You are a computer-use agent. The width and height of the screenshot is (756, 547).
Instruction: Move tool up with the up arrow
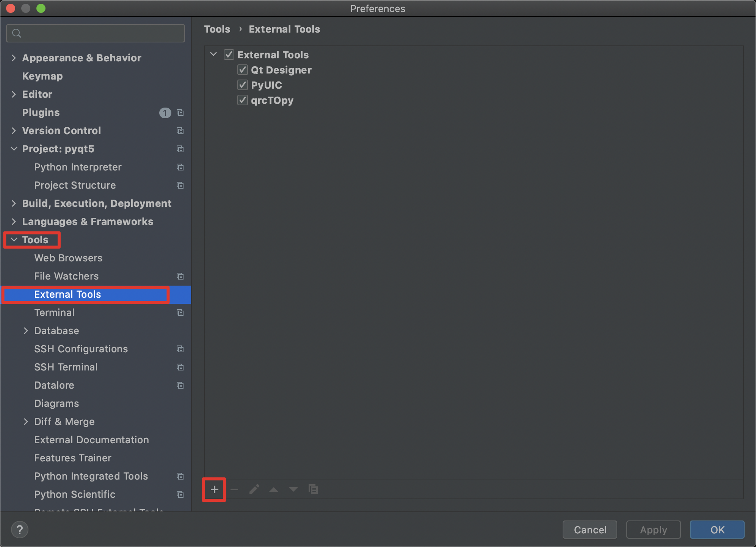tap(274, 489)
